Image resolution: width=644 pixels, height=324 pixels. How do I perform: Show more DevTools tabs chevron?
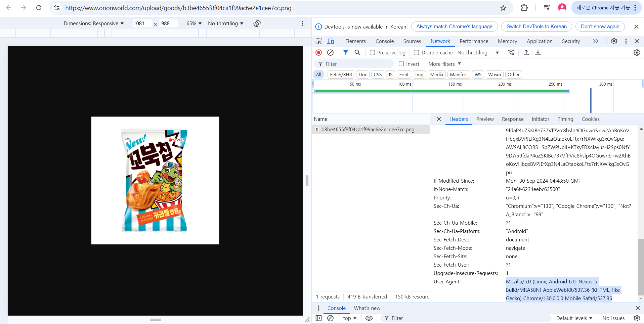click(x=596, y=41)
